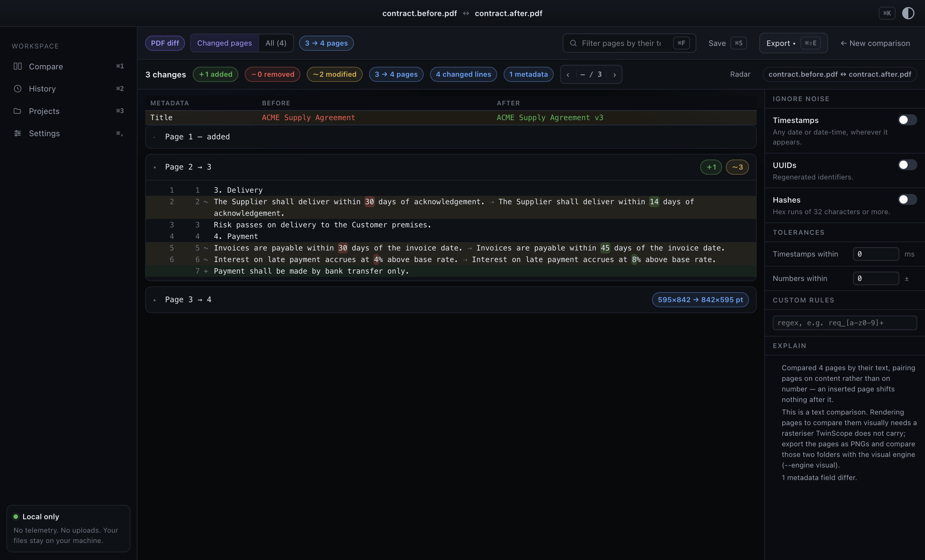Viewport: 925px width, 560px height.
Task: Select the 'Invoices are payable within' modified line
Action: tap(451, 248)
